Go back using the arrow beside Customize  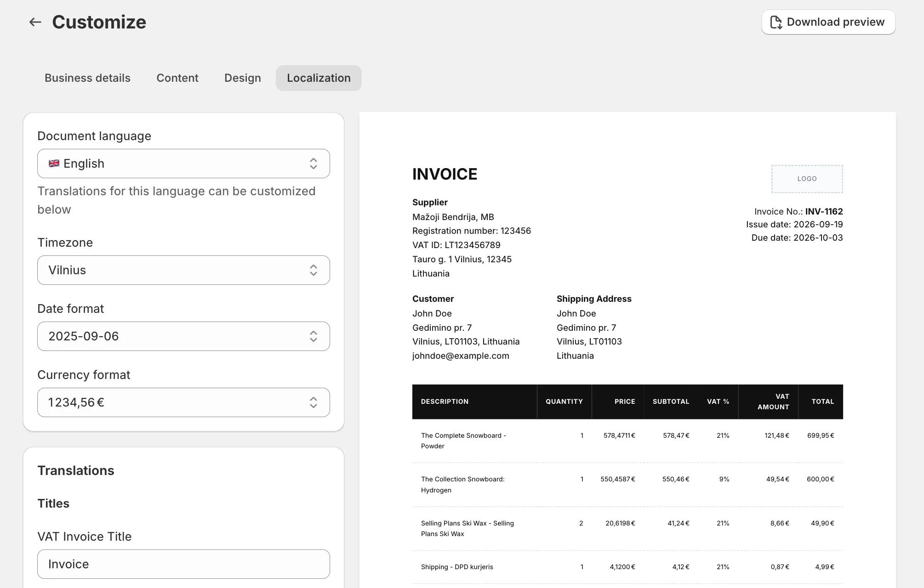tap(35, 22)
